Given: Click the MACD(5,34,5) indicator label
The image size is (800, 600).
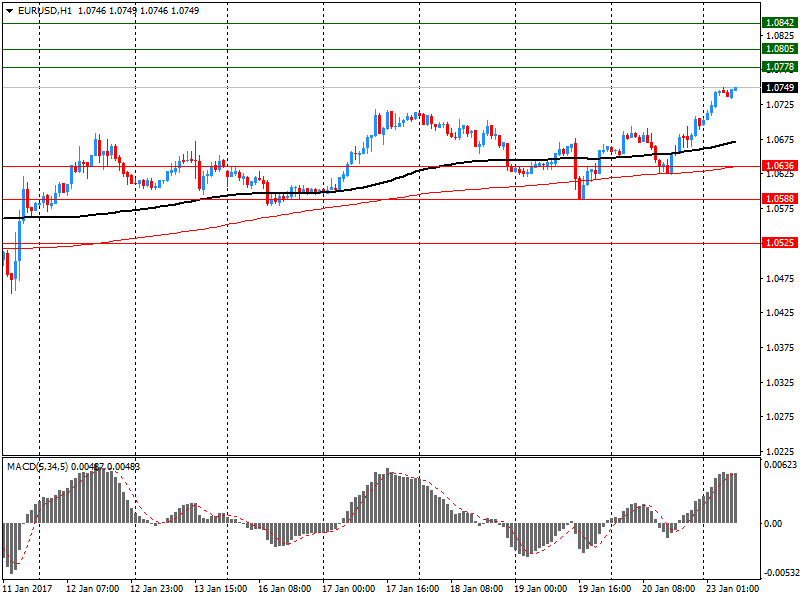Looking at the screenshot, I should (37, 467).
